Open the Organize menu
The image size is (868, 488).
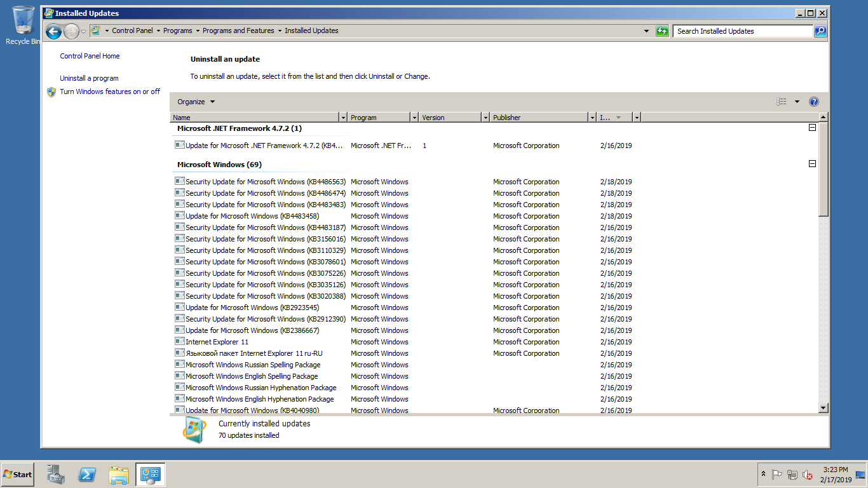coord(196,102)
